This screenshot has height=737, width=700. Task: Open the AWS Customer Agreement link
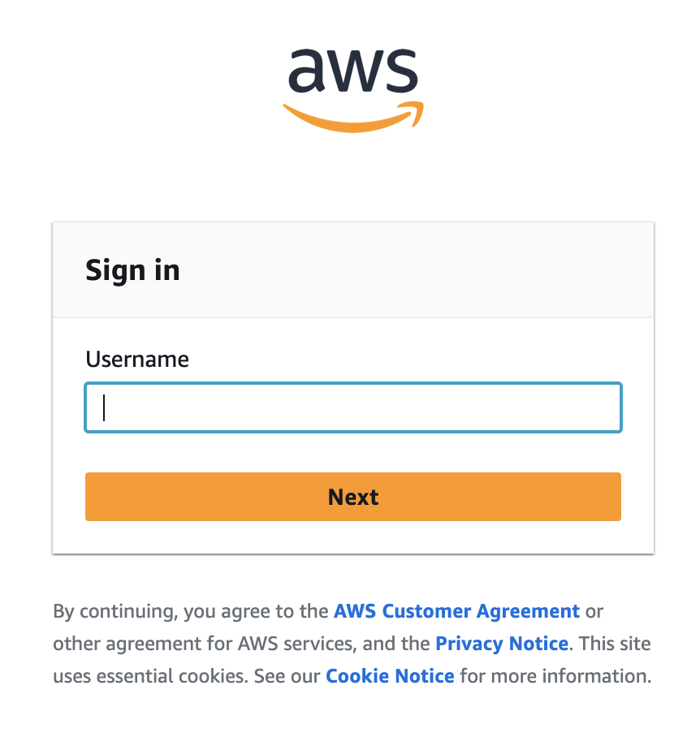tap(456, 611)
